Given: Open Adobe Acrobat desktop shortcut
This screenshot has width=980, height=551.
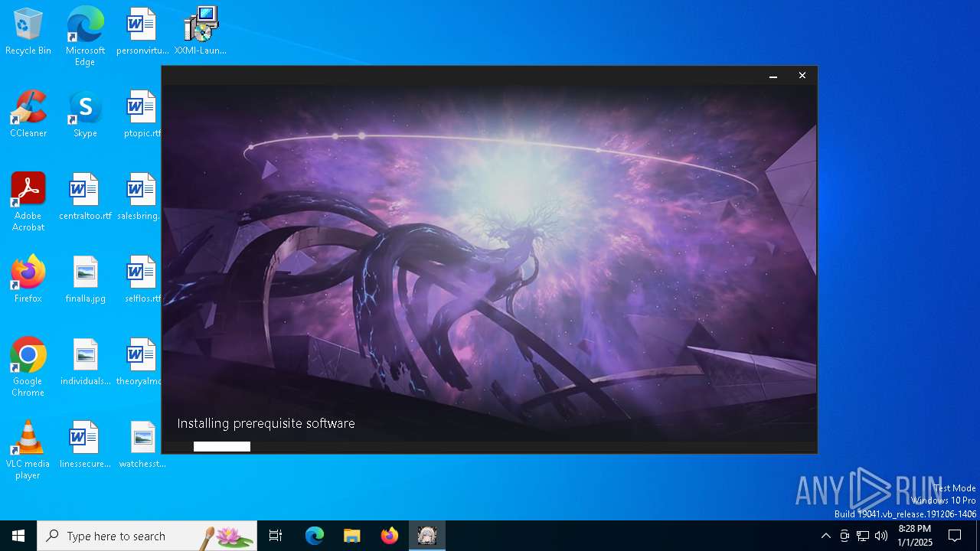Looking at the screenshot, I should pos(28,202).
